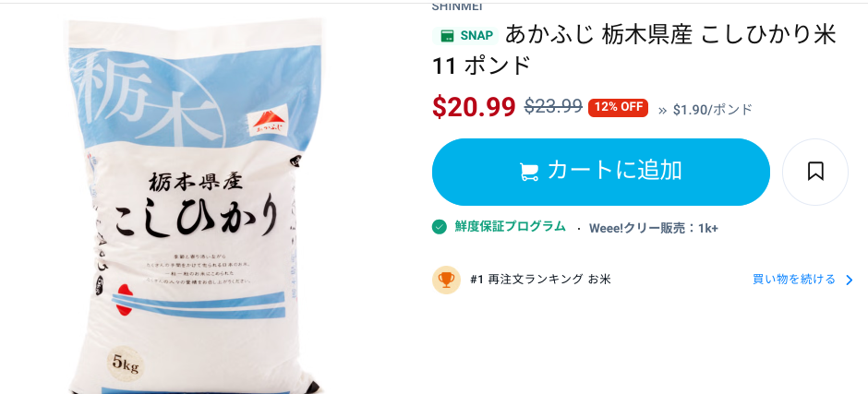Click the shopping cart icon in the blue button
Viewport: 868px width, 394px height.
529,173
